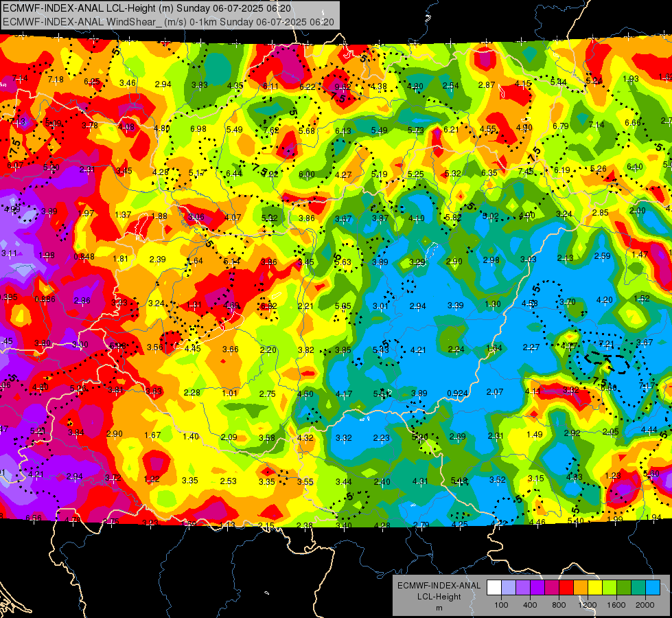Click the 7.21 wind shear value
This screenshot has width=672, height=618.
(x=606, y=343)
